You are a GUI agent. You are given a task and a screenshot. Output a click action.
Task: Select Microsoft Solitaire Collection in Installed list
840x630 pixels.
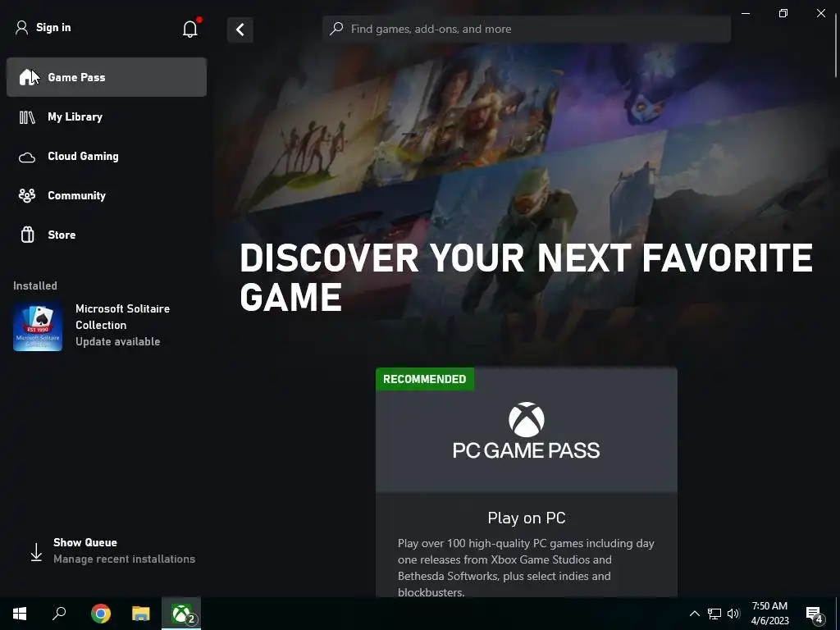[107, 325]
